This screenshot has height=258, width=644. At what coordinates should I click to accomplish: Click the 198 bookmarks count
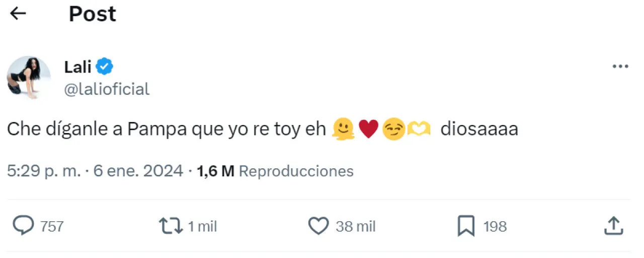[x=495, y=227]
